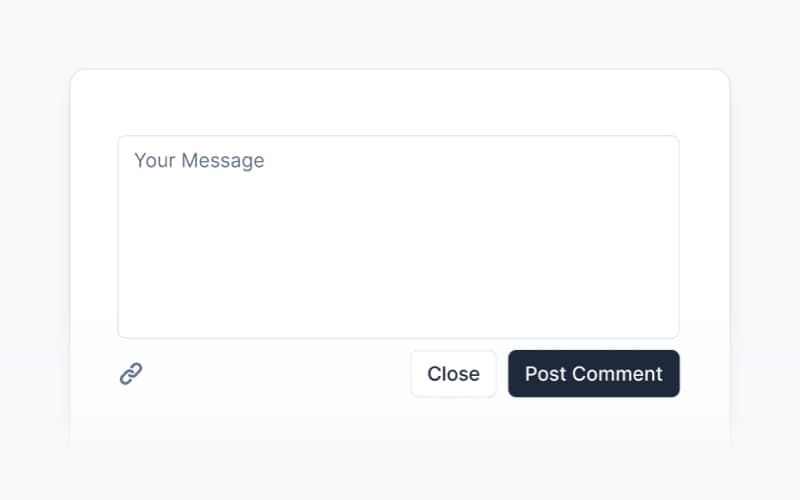Click inside the Your Message text area
800x500 pixels.
pyautogui.click(x=398, y=237)
